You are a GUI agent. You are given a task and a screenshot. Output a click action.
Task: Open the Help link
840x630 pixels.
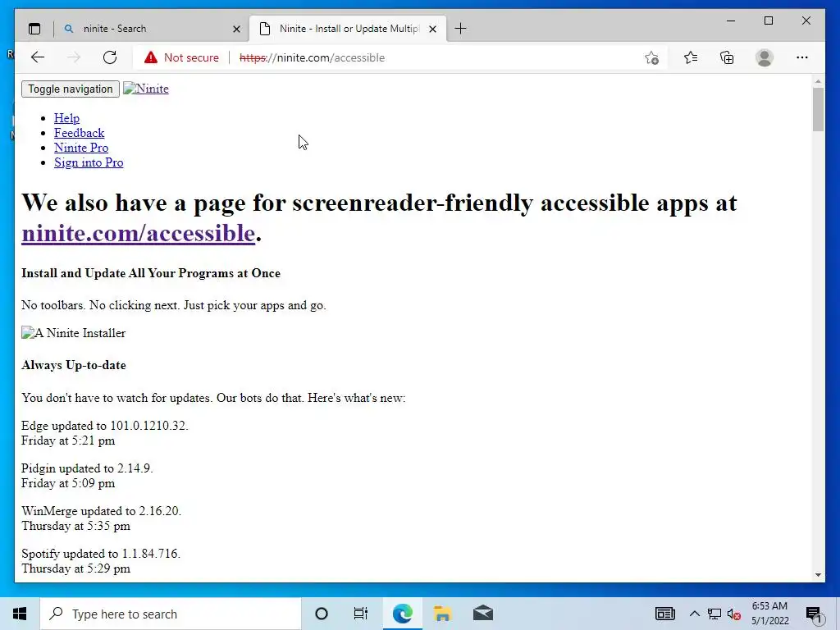pos(67,118)
